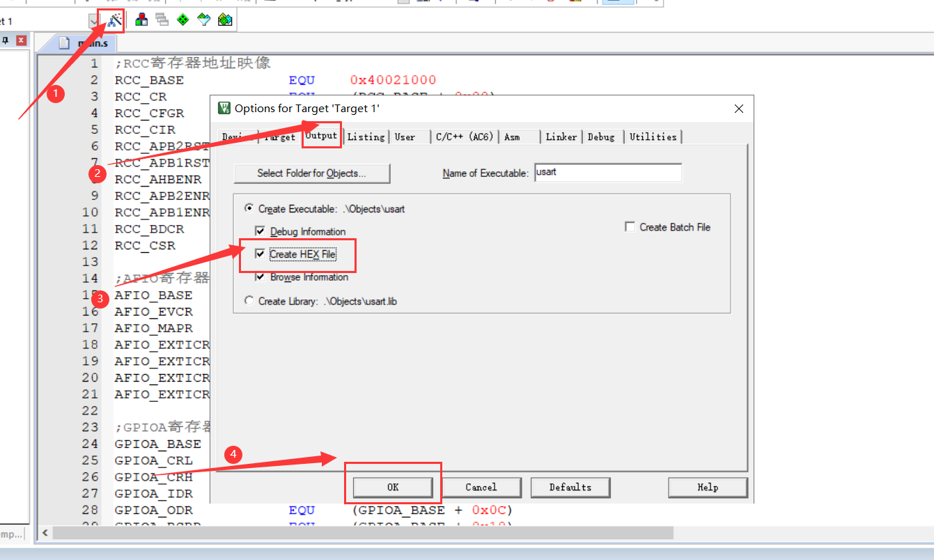934x560 pixels.
Task: Click RCC_BASE on line 2
Action: click(149, 80)
